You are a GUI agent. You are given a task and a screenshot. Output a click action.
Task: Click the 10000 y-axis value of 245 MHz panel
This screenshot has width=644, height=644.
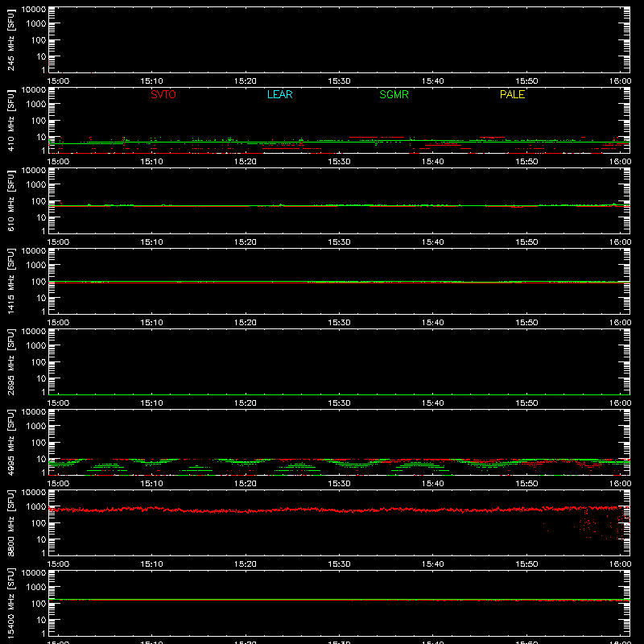click(x=34, y=10)
